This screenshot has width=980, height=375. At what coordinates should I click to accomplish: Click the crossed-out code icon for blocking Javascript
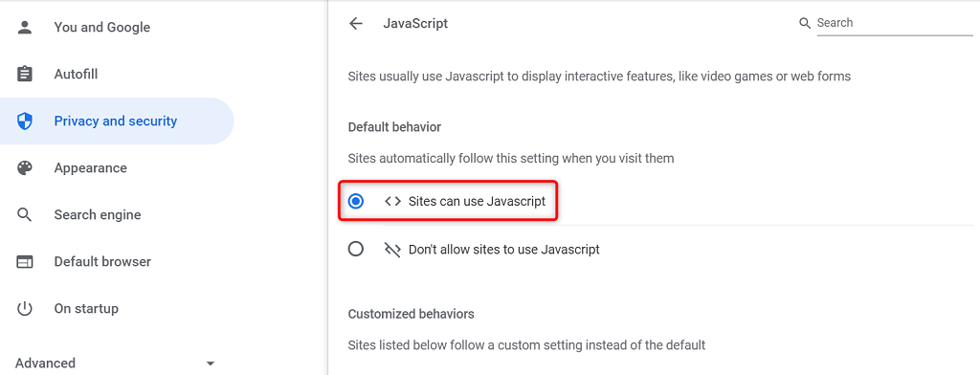point(392,250)
